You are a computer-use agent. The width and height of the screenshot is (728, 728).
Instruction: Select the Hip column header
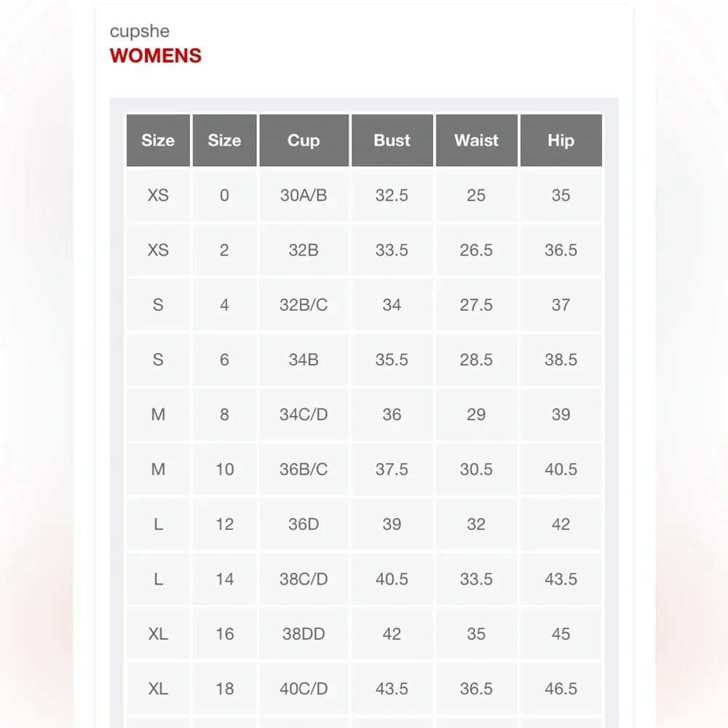click(x=561, y=141)
